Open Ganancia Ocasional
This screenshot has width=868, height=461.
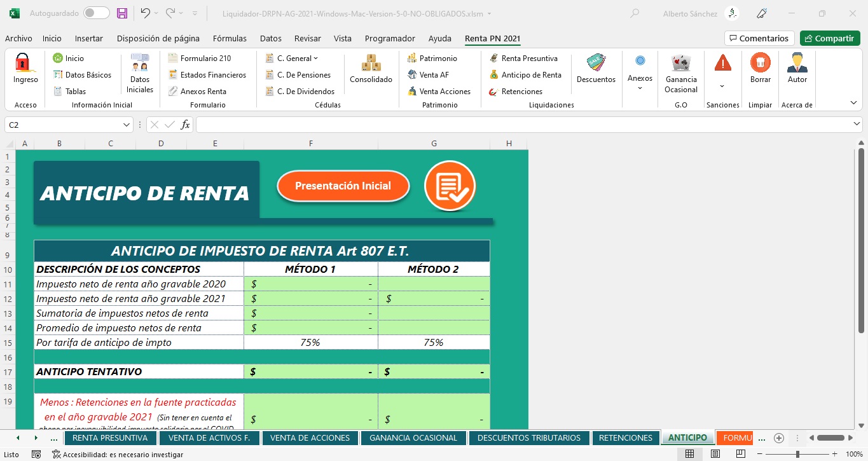681,73
